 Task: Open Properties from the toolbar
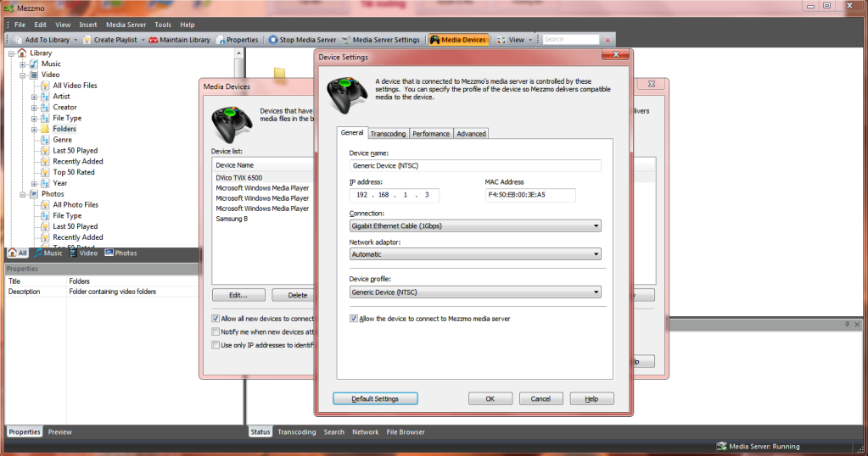coord(238,40)
